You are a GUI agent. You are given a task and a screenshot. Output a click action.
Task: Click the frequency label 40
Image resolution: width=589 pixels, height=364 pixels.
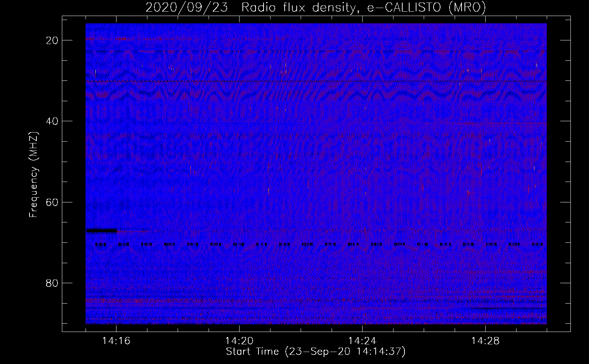[52, 121]
